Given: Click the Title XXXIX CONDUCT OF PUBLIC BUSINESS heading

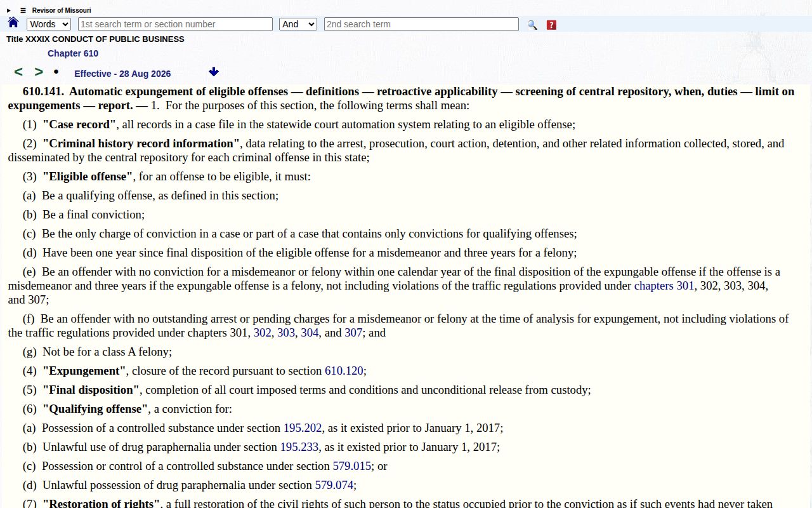Looking at the screenshot, I should point(95,39).
